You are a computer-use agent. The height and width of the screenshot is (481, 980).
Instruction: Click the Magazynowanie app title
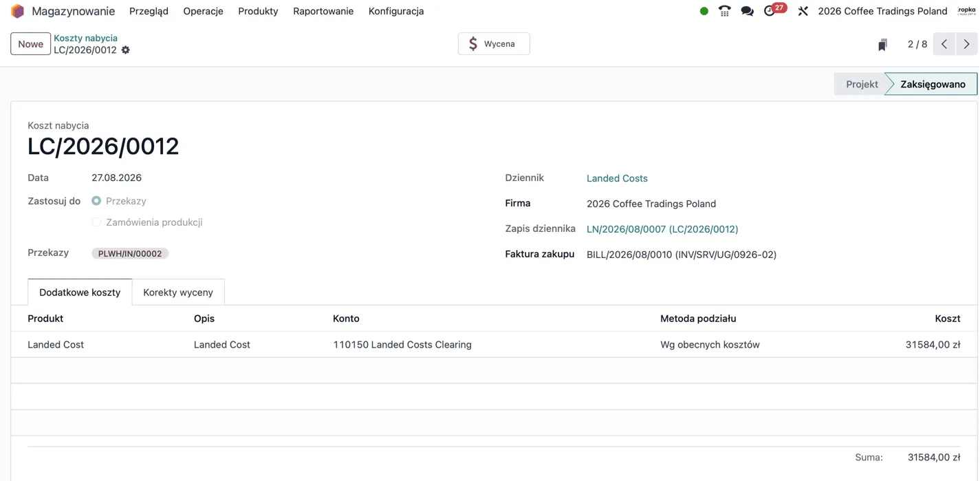74,11
